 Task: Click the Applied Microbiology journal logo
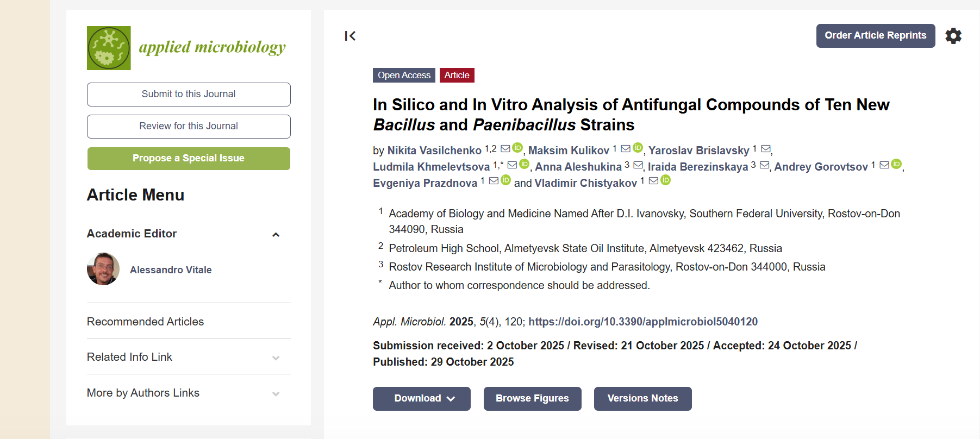186,48
